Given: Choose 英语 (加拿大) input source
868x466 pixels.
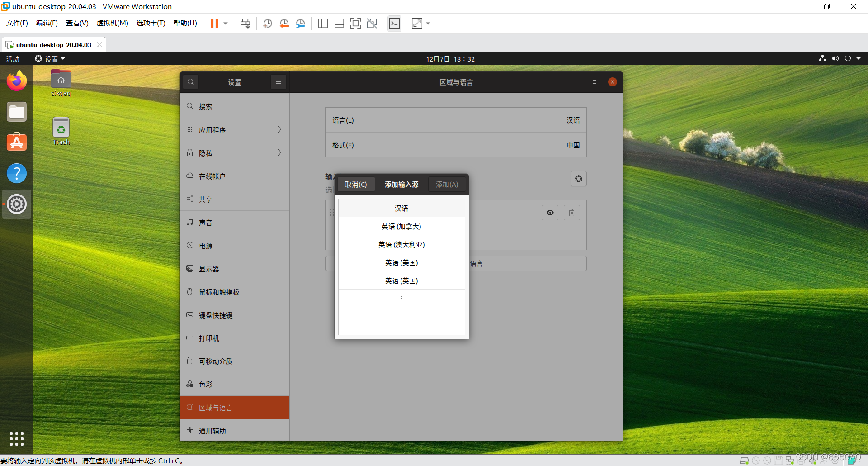Looking at the screenshot, I should (401, 226).
